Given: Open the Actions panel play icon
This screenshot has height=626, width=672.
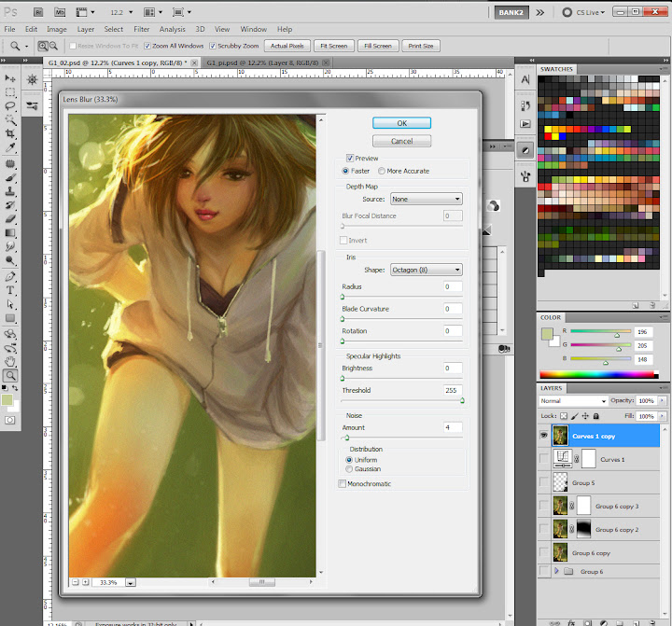Looking at the screenshot, I should point(525,124).
